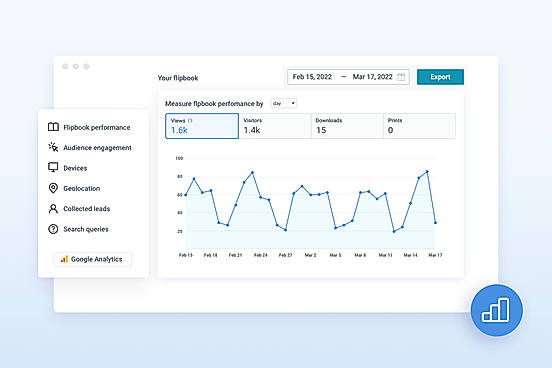Click the 'Your flipbook' heading
Viewport: 552px width, 368px height.
[x=178, y=78]
